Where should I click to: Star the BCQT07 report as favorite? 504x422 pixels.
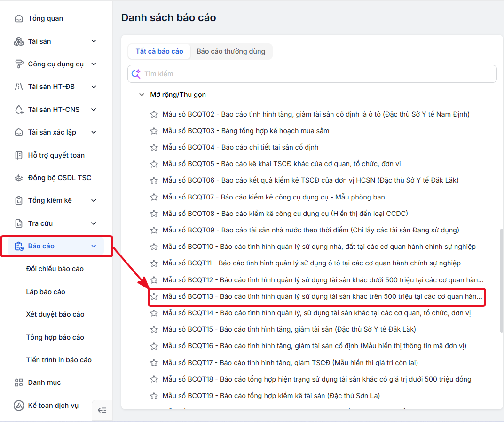(154, 197)
